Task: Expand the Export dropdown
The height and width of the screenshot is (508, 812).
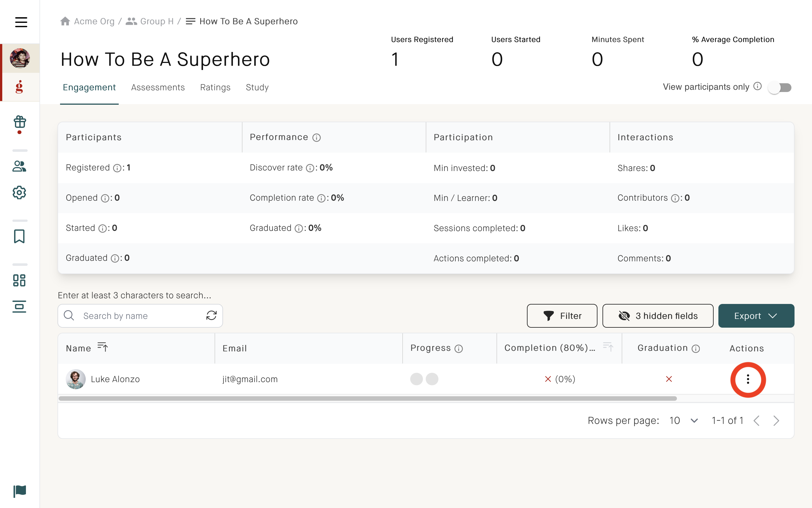Action: 756,316
